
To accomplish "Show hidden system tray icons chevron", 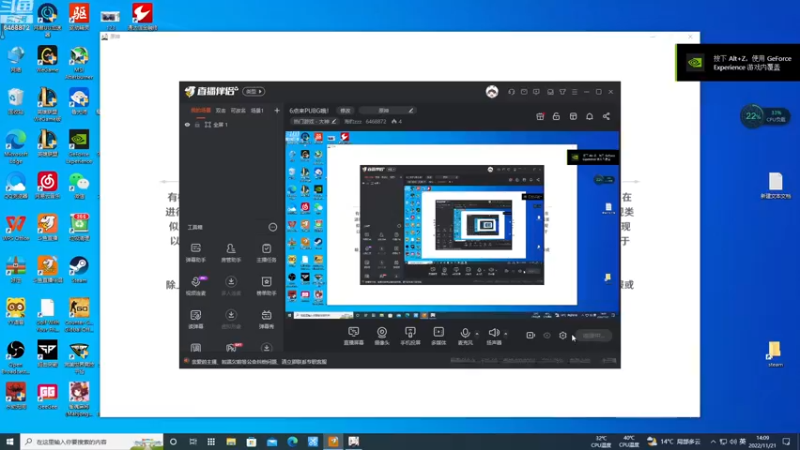I will 713,441.
